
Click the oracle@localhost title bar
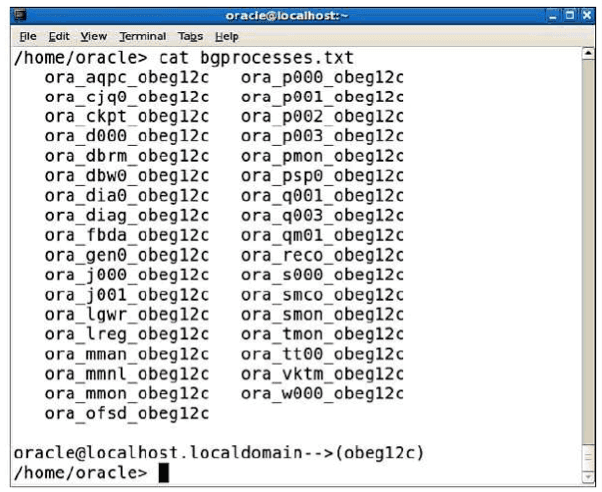pyautogui.click(x=300, y=15)
